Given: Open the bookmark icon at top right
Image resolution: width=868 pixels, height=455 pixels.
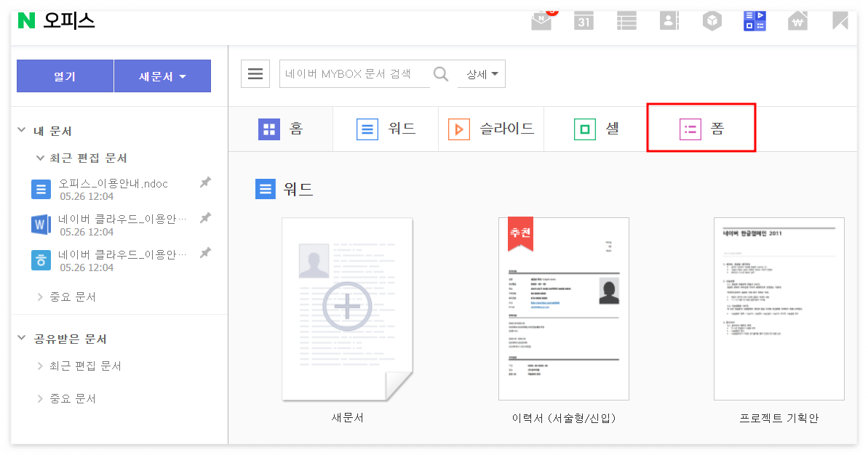Looking at the screenshot, I should tap(840, 20).
